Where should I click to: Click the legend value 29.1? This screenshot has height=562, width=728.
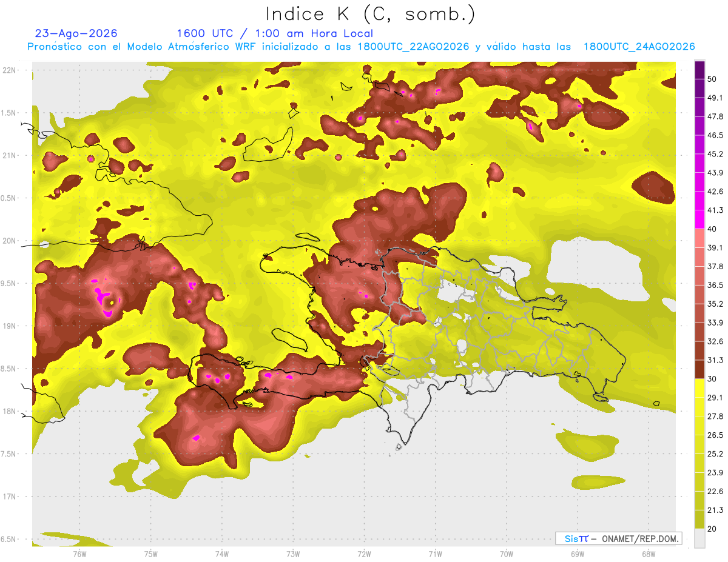tap(715, 398)
